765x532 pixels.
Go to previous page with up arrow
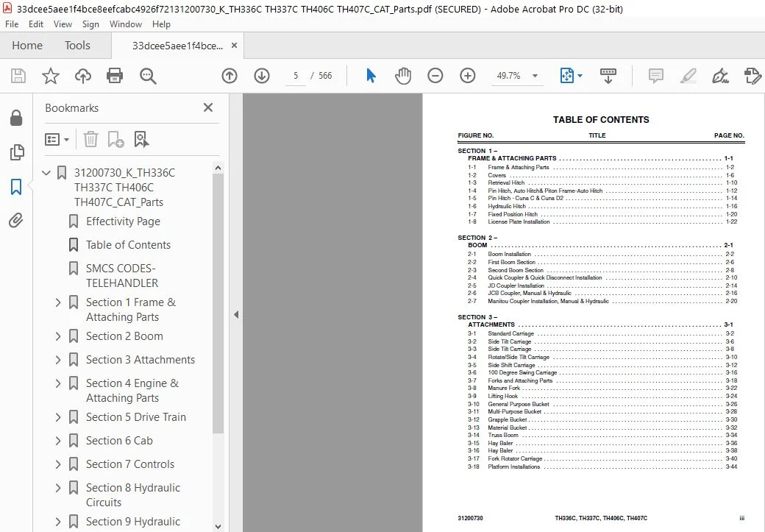coord(230,76)
